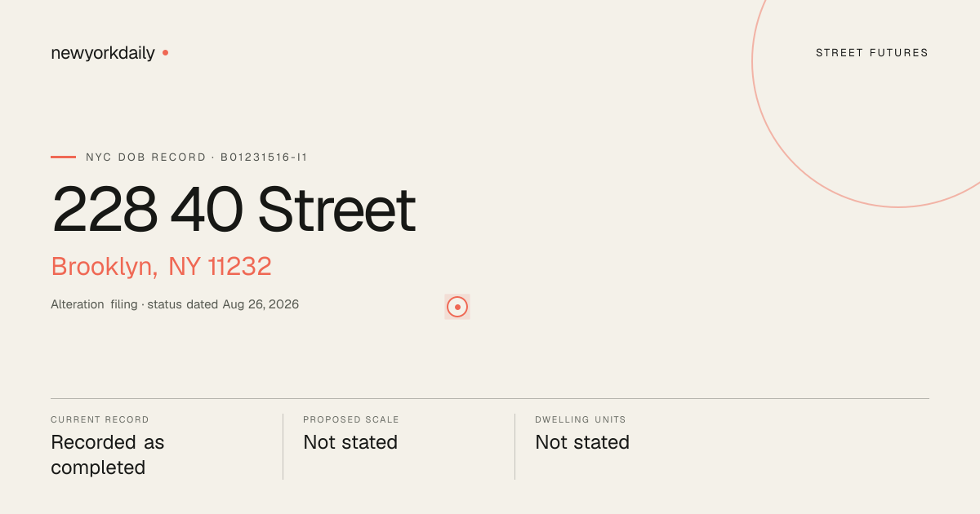The height and width of the screenshot is (514, 980).
Task: Click Not stated under Proposed Scale
Action: [x=350, y=442]
